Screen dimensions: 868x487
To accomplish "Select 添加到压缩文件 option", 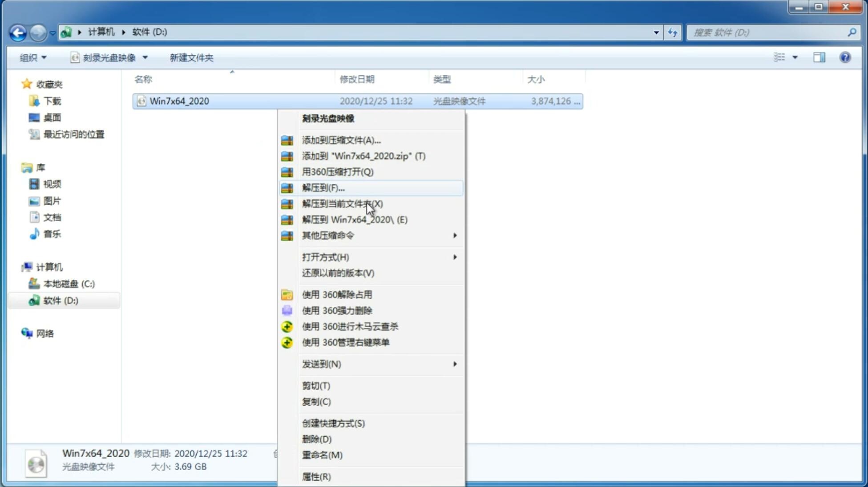I will pyautogui.click(x=340, y=140).
